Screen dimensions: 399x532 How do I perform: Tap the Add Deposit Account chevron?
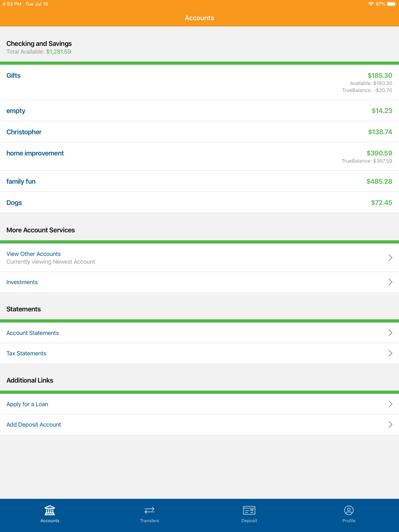[390, 425]
